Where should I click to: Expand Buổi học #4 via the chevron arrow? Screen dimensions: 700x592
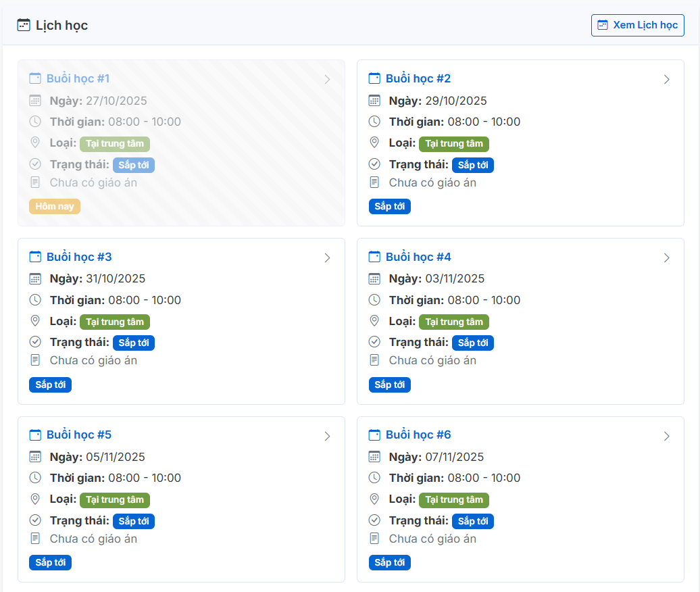point(666,257)
